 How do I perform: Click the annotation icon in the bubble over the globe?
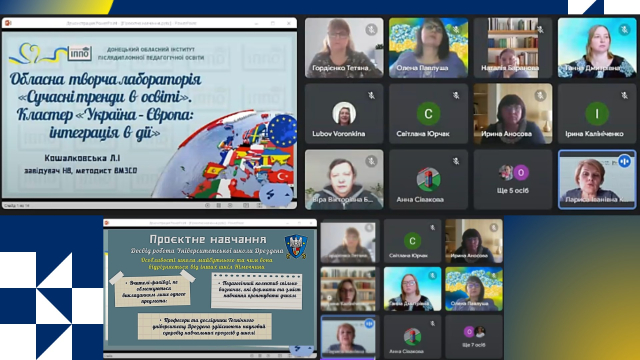pos(270,195)
